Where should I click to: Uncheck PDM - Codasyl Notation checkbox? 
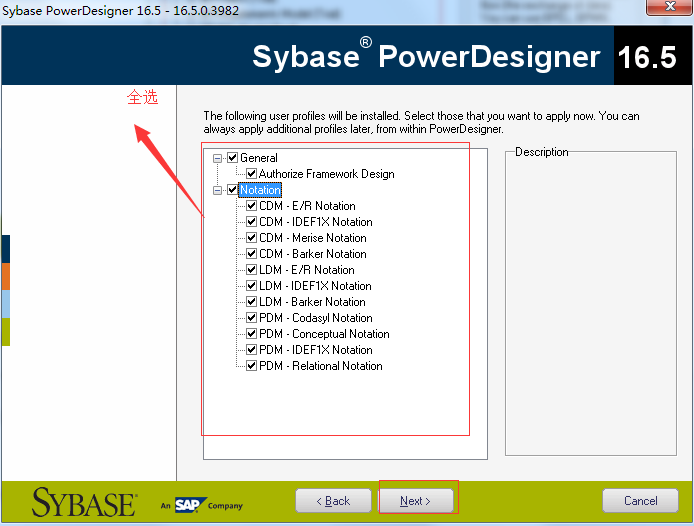pos(251,318)
